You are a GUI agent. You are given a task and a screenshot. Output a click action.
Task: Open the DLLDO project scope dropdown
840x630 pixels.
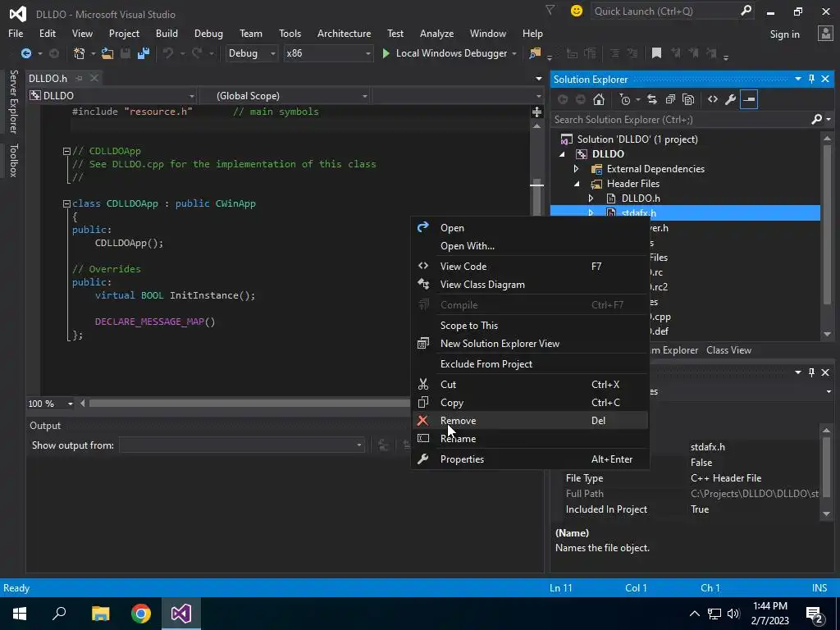[112, 95]
